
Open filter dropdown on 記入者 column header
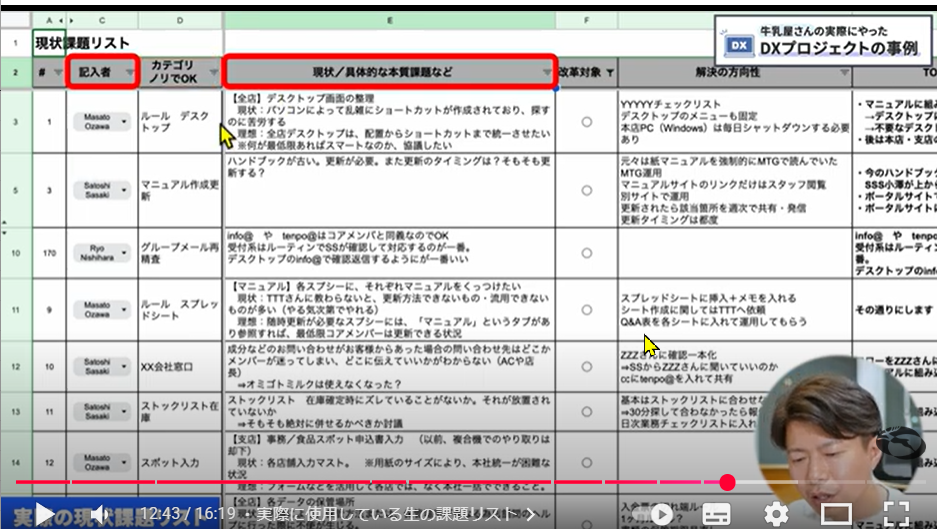coord(129,74)
